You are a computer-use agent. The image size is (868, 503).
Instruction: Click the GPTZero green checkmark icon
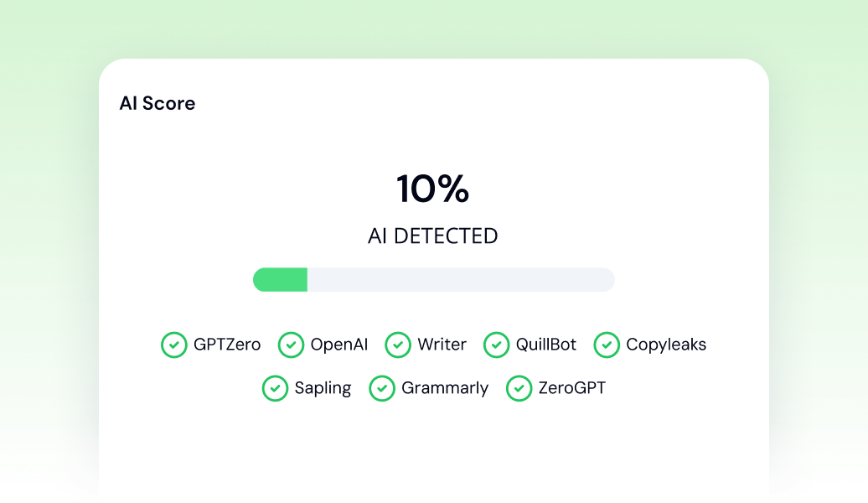pos(173,345)
